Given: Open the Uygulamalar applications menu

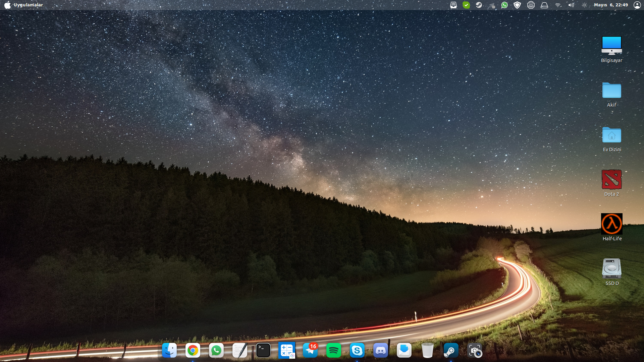Looking at the screenshot, I should (x=29, y=5).
